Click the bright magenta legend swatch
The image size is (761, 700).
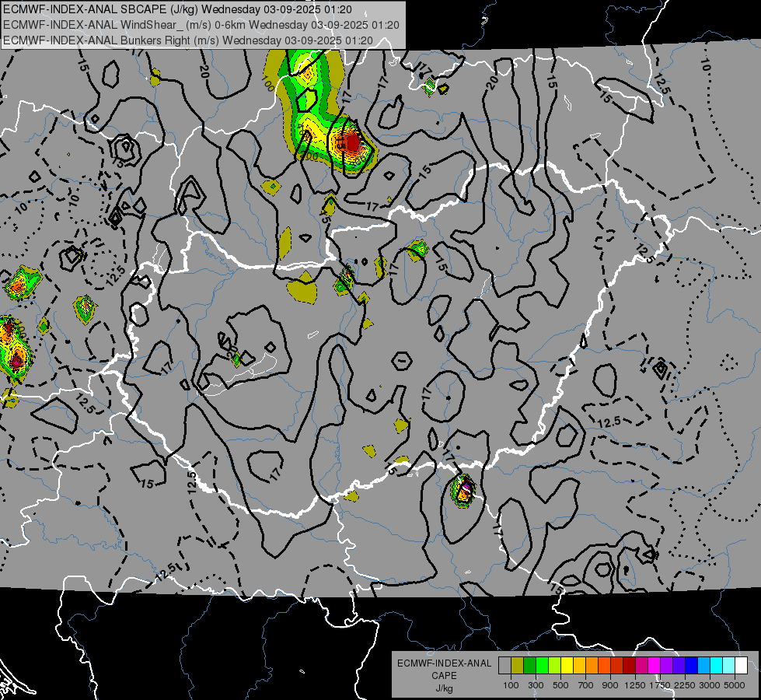(x=655, y=666)
